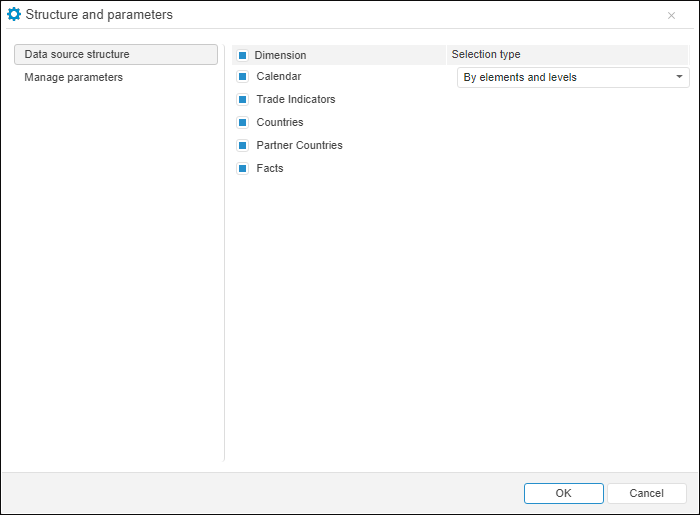Select the Facts row label
This screenshot has width=700, height=515.
(270, 168)
